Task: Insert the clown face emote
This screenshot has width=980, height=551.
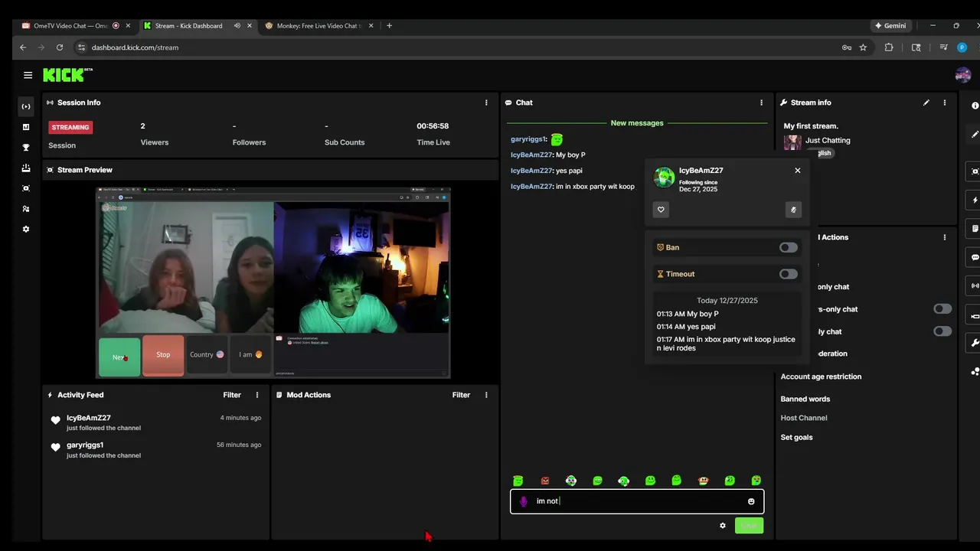Action: (571, 481)
